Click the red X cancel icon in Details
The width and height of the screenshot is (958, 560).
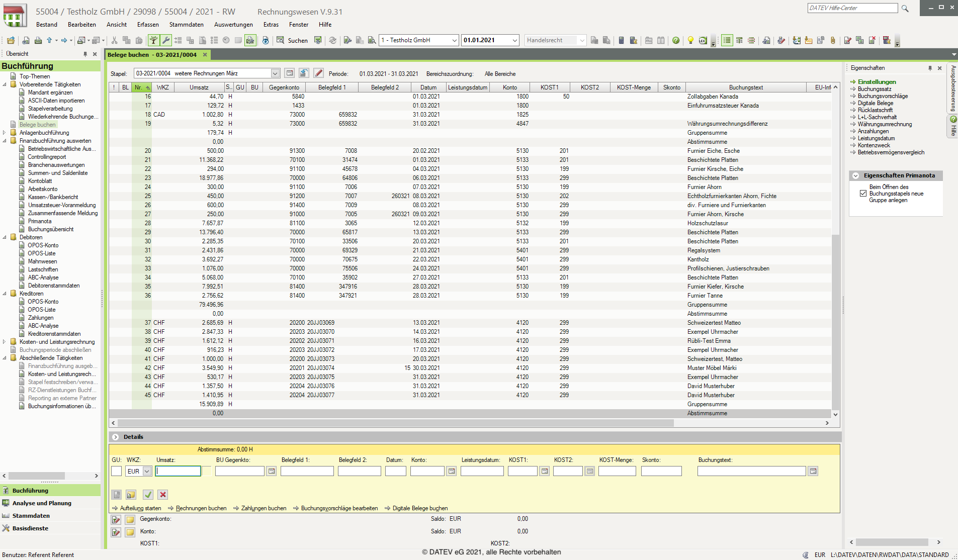[x=163, y=495]
